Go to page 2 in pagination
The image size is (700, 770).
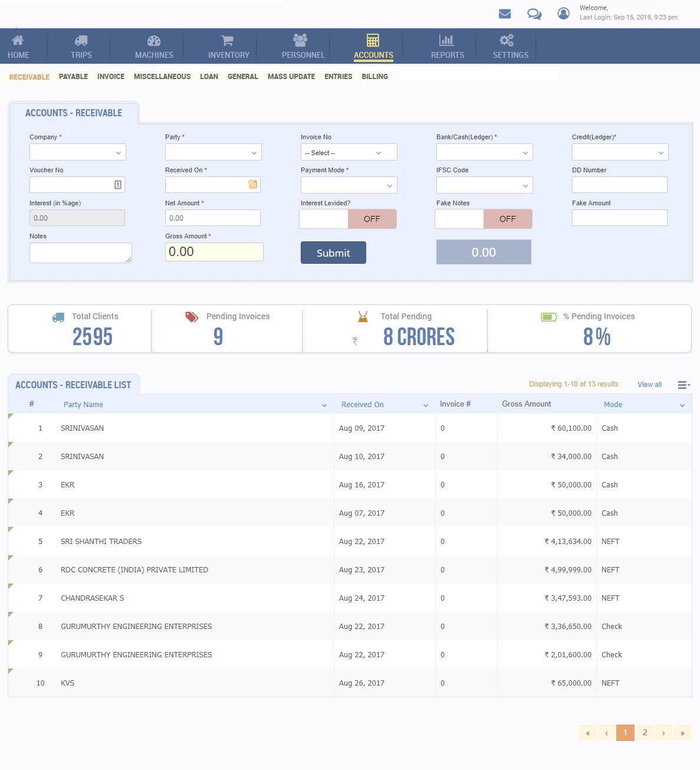click(x=645, y=732)
